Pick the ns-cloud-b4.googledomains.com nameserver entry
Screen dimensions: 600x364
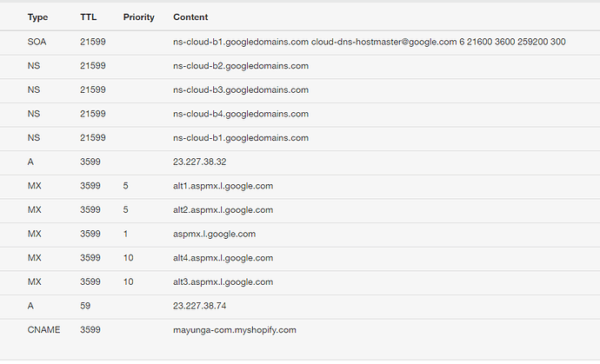241,114
